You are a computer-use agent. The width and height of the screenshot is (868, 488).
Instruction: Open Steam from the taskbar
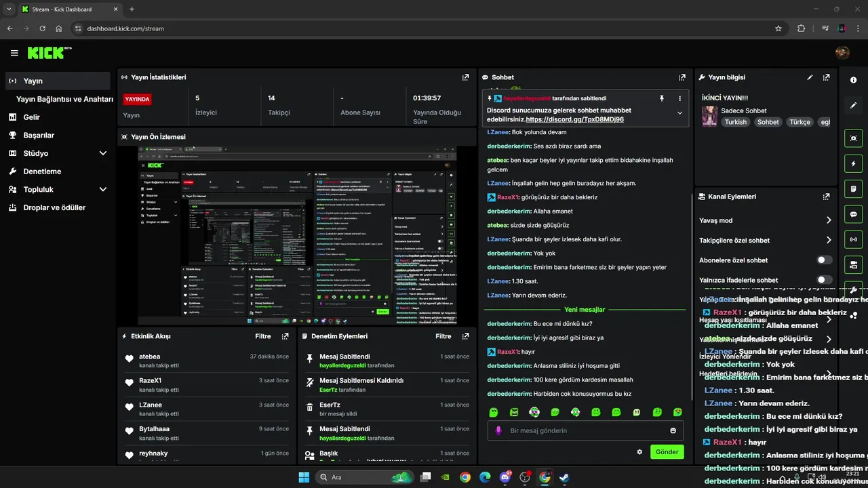pos(564,477)
